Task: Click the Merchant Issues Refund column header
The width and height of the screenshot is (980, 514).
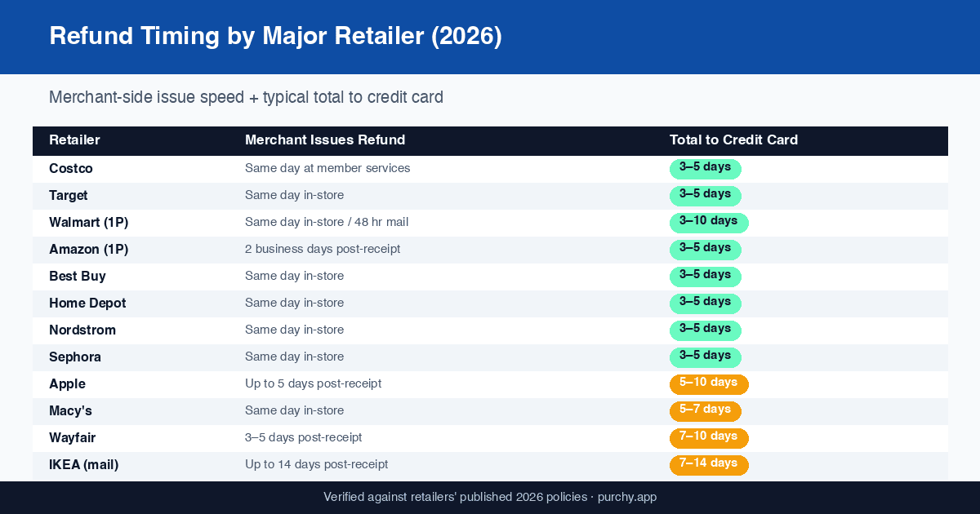Action: [325, 140]
